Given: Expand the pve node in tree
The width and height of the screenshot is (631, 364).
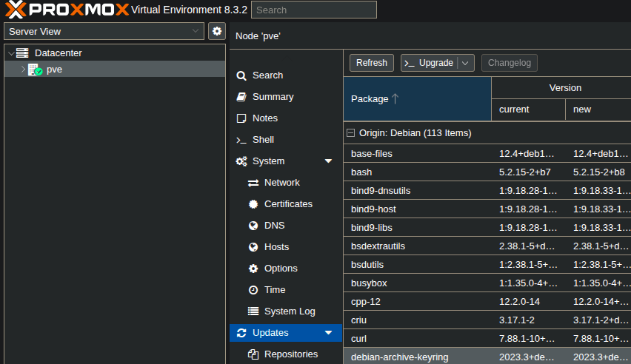Looking at the screenshot, I should (23, 70).
